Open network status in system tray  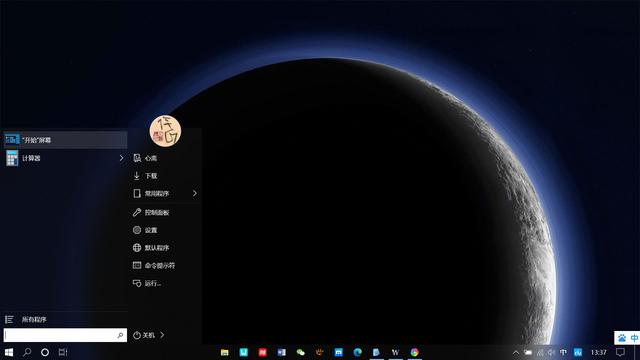540,352
